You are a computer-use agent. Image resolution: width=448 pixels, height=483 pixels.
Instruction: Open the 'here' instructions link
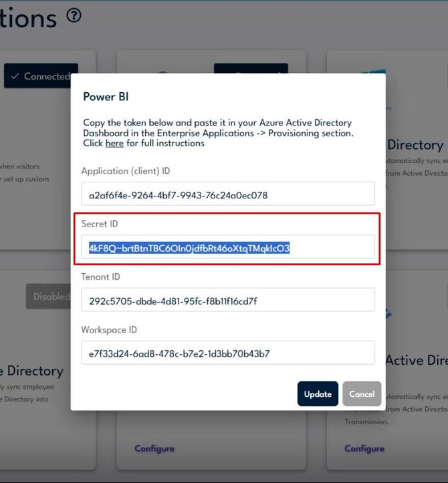[x=114, y=143]
